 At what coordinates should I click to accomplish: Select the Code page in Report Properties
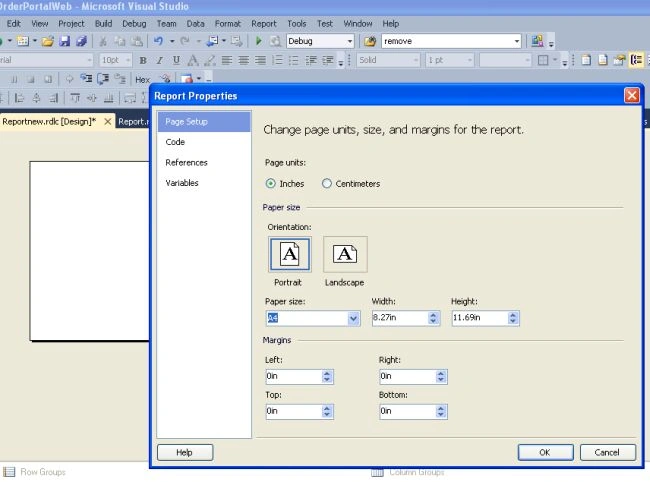204,142
